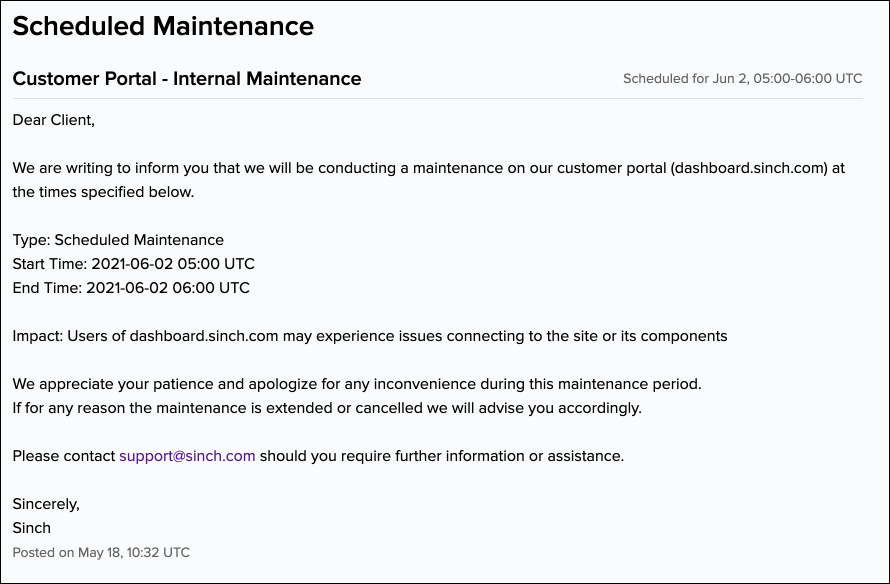Select the 'Sincerely,' closing line
This screenshot has height=584, width=890.
46,504
